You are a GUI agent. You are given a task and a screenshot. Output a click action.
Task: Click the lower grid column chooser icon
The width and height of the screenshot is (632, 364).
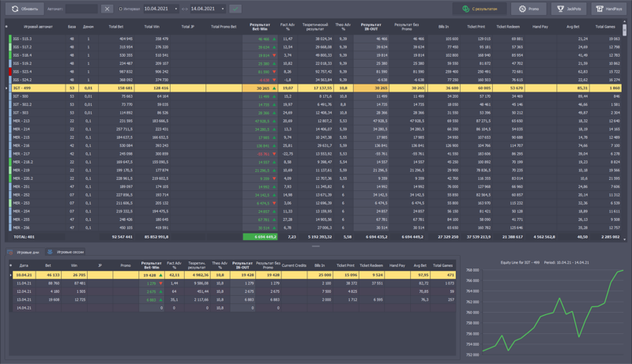pyautogui.click(x=9, y=265)
